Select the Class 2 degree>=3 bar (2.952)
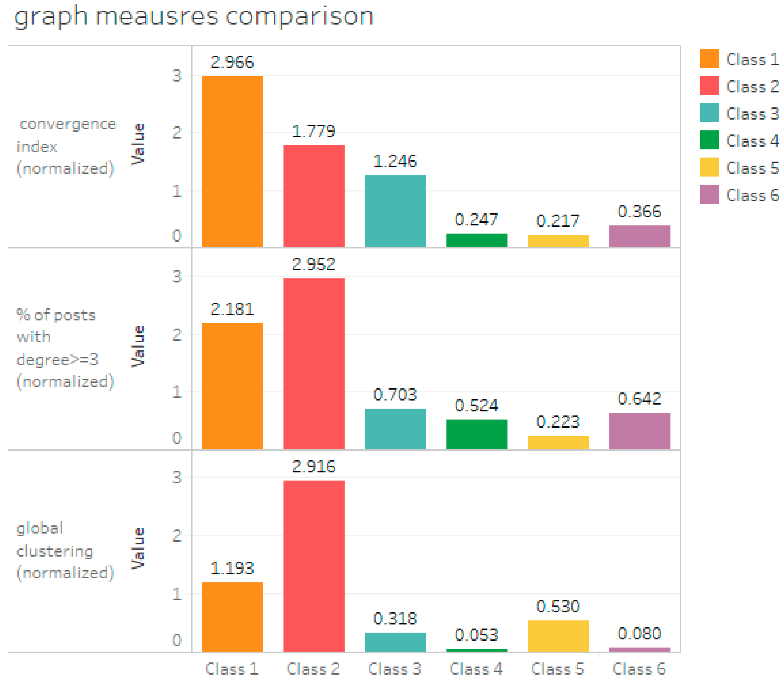This screenshot has height=690, width=784. [x=314, y=364]
